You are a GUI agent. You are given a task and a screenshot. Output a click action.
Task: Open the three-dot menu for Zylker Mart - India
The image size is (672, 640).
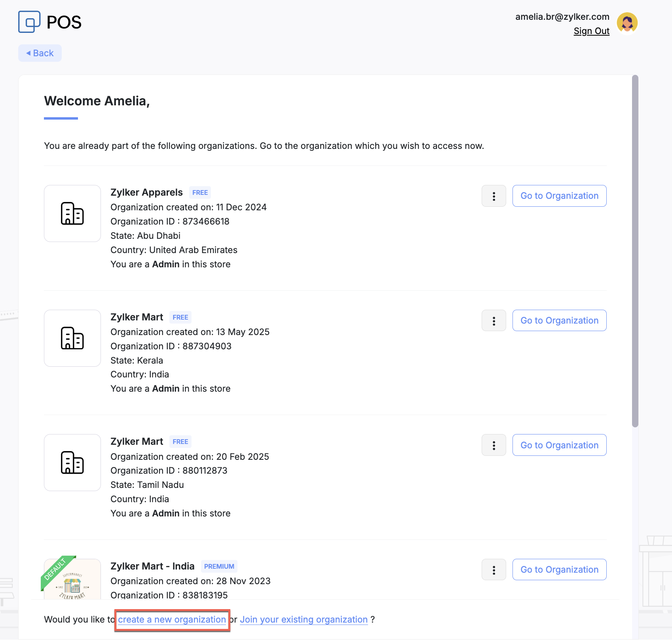(494, 570)
